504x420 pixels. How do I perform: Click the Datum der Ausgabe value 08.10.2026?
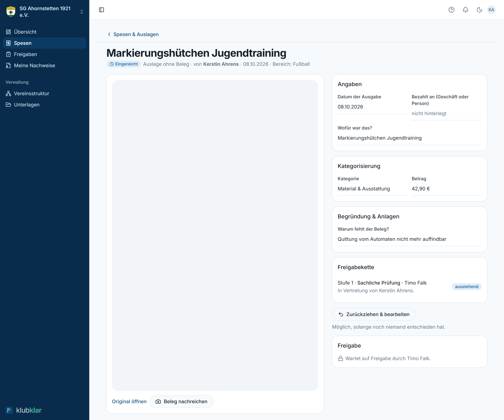click(350, 107)
